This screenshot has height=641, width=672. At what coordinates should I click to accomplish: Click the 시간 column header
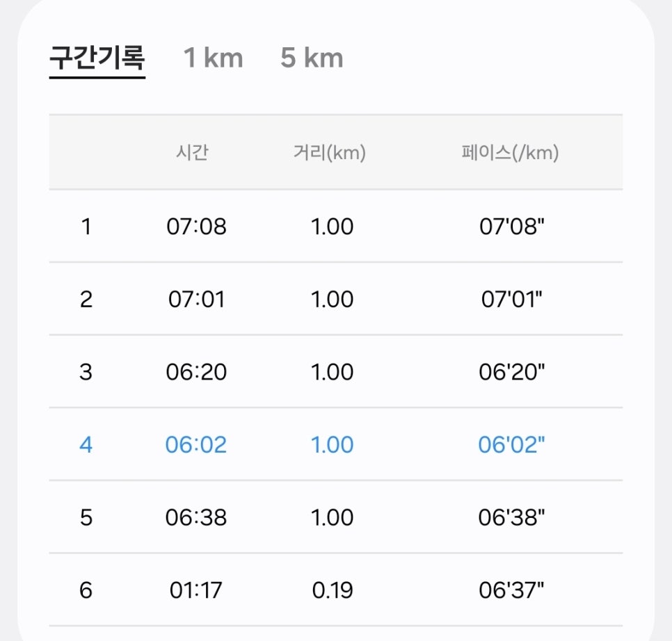coord(193,152)
